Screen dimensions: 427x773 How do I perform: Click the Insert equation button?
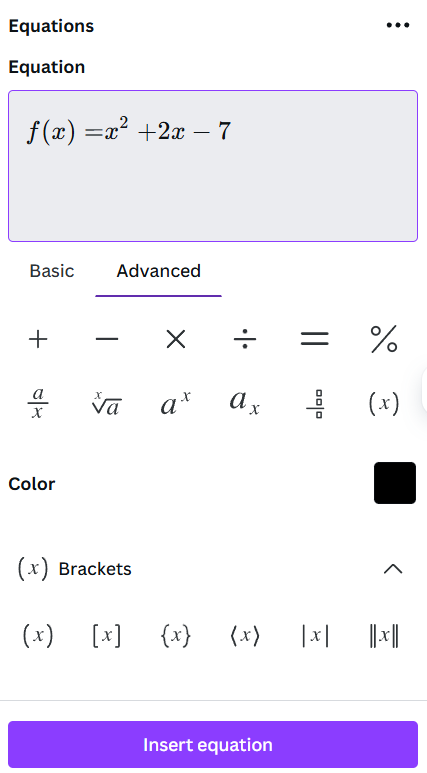tap(213, 744)
